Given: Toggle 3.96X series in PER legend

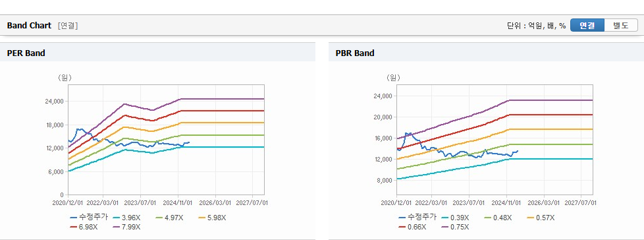Looking at the screenshot, I should pos(126,218).
